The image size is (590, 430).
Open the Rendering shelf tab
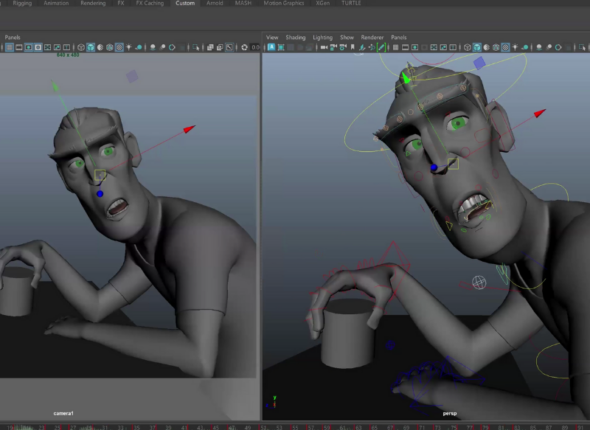(93, 3)
